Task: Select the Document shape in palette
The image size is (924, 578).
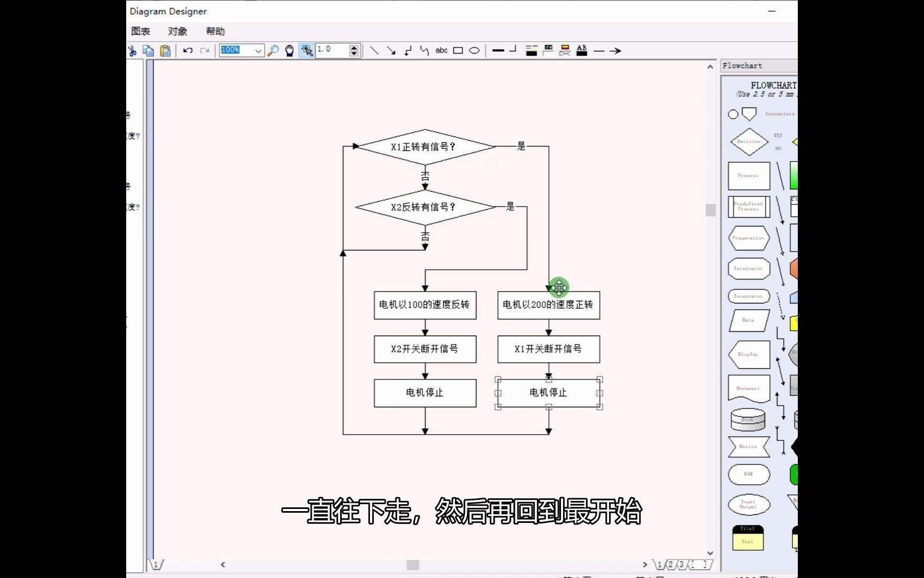Action: tap(749, 389)
